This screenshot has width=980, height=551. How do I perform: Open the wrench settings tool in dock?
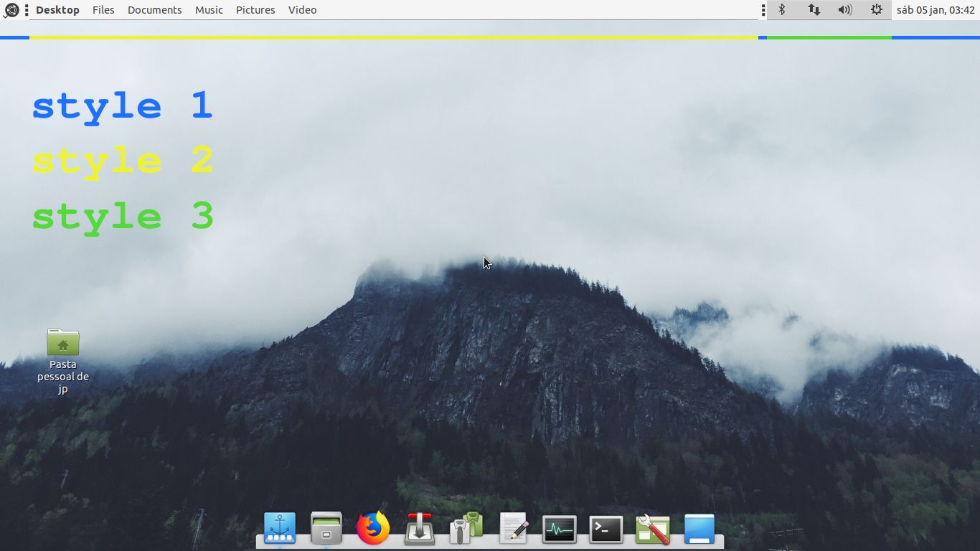point(653,530)
